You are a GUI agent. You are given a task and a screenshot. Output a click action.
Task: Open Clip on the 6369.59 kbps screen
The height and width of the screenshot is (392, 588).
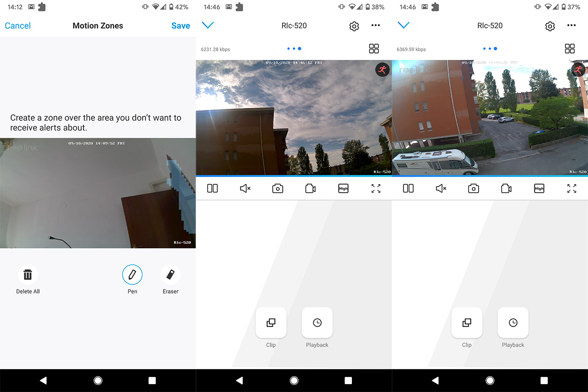tap(467, 323)
